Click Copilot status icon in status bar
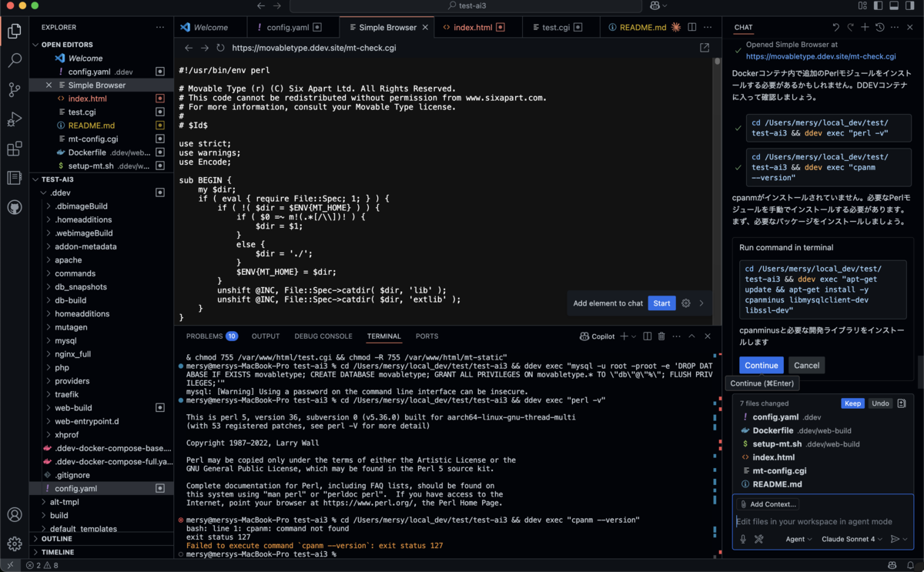 pyautogui.click(x=892, y=565)
